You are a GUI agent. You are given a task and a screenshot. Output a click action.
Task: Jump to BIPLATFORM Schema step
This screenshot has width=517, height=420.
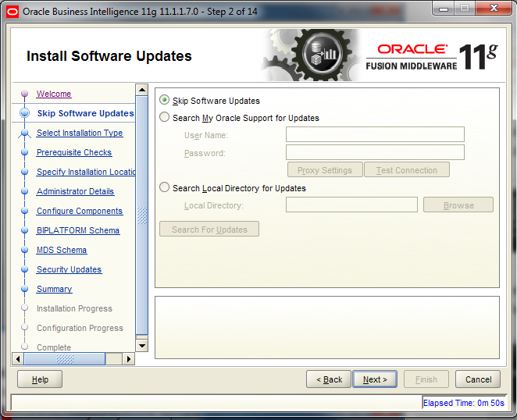click(x=78, y=230)
